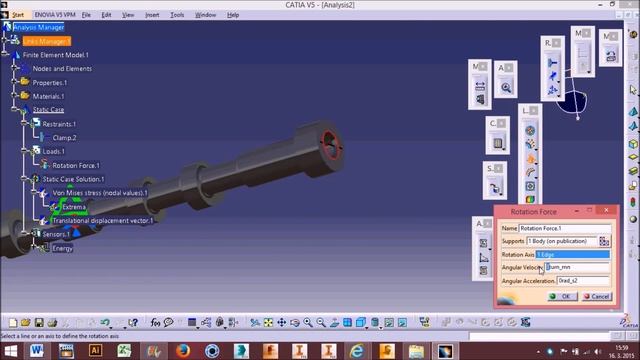Click the Clamp restraint icon in R toolbar
Screen dimensions: 640x360
[x=553, y=63]
